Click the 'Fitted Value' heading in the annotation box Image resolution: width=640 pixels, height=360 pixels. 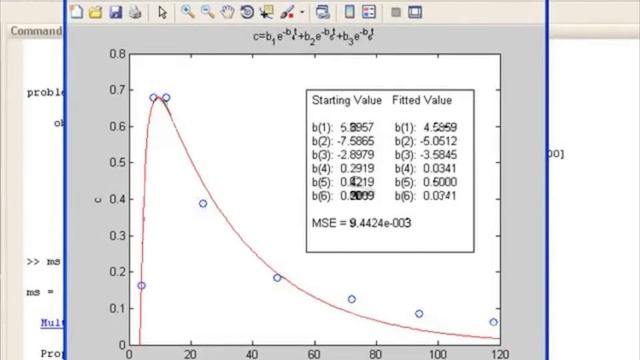click(x=422, y=100)
